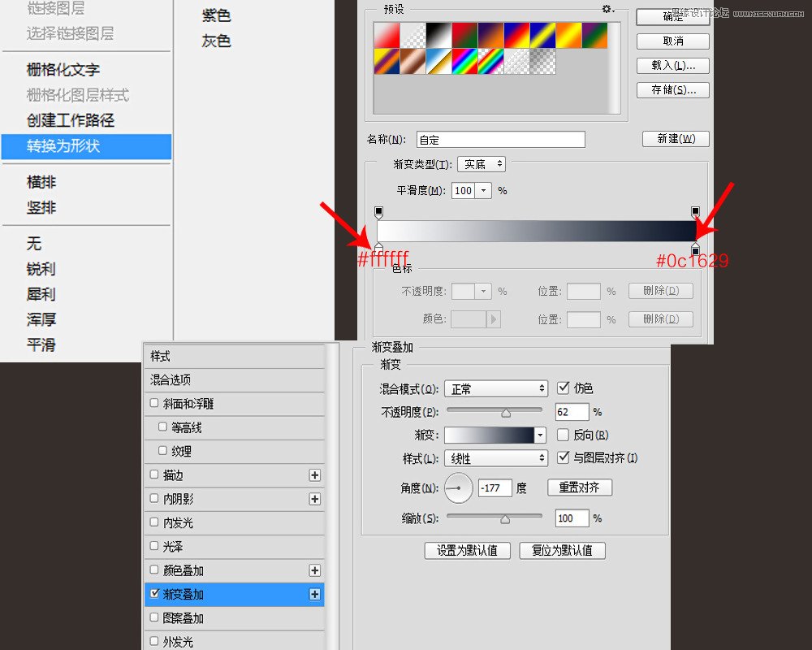Screen dimensions: 812x650
Task: Click the 名称 field containing 自定
Action: click(501, 139)
